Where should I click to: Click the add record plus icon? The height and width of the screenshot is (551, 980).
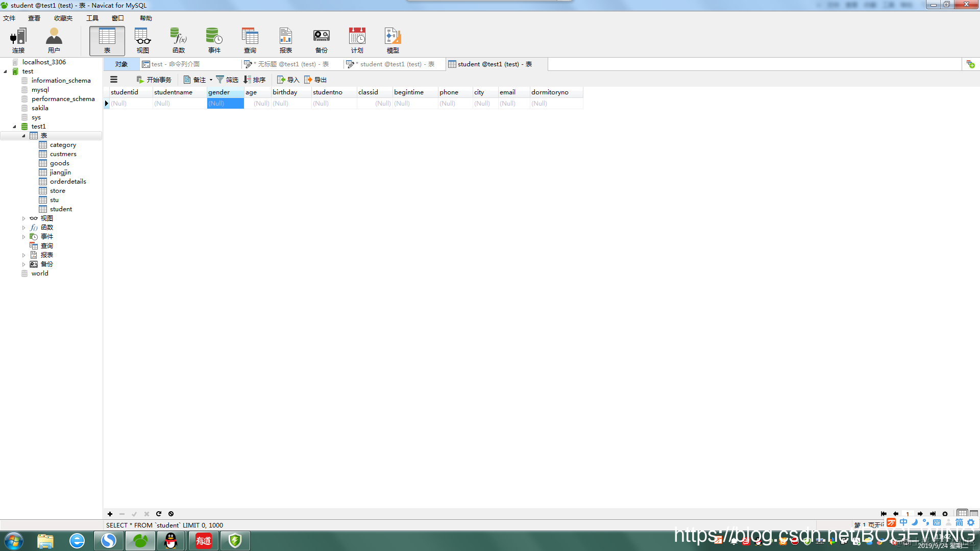click(x=110, y=514)
